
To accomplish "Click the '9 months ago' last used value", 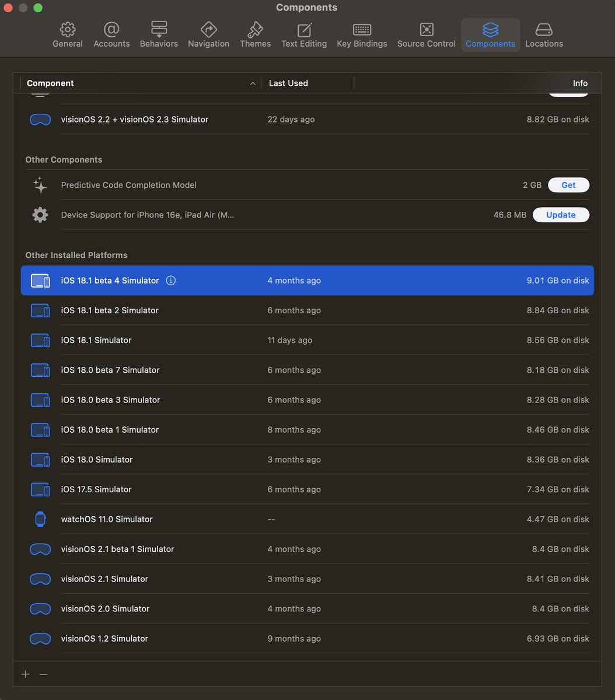I will coord(294,639).
